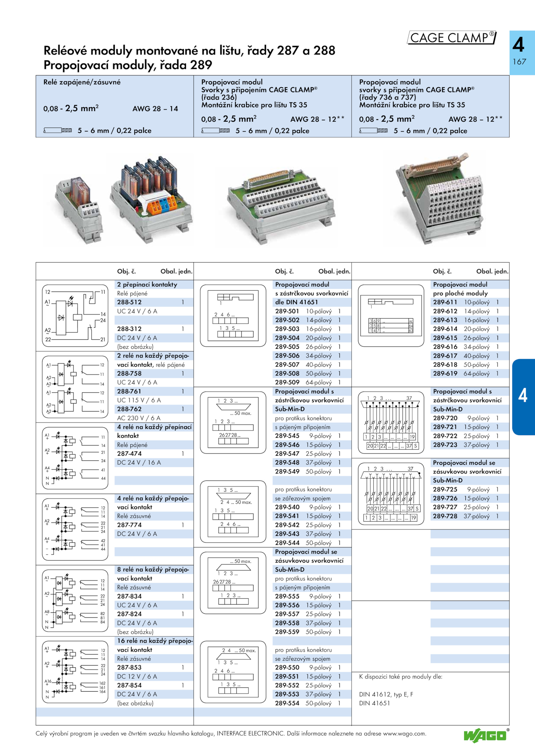Click 'DC 24 V / 16 A' specification

[139, 462]
